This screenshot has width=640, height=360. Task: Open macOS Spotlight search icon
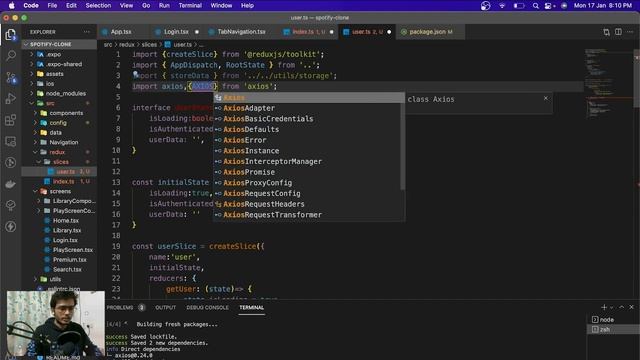[536, 6]
